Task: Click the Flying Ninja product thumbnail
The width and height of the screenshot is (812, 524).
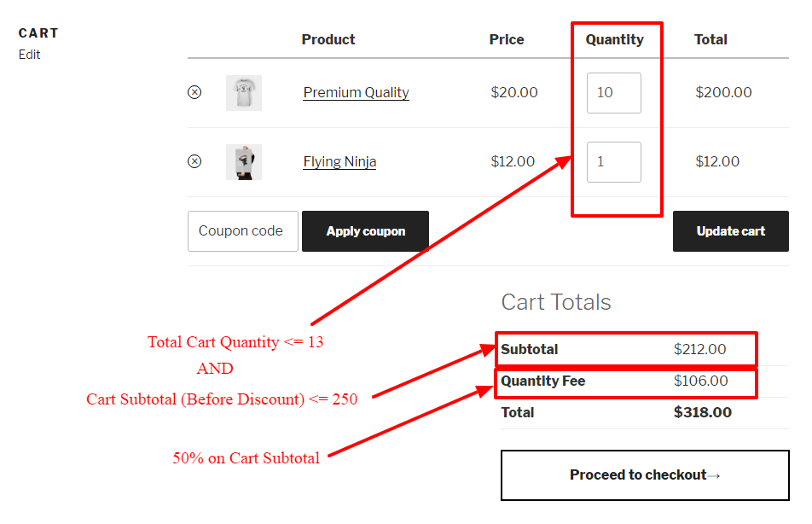Action: [x=244, y=162]
